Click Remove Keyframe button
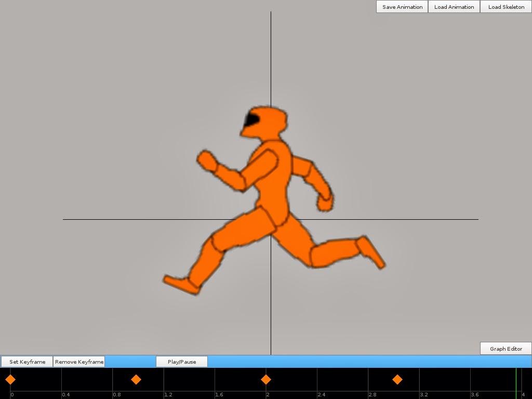 click(79, 362)
